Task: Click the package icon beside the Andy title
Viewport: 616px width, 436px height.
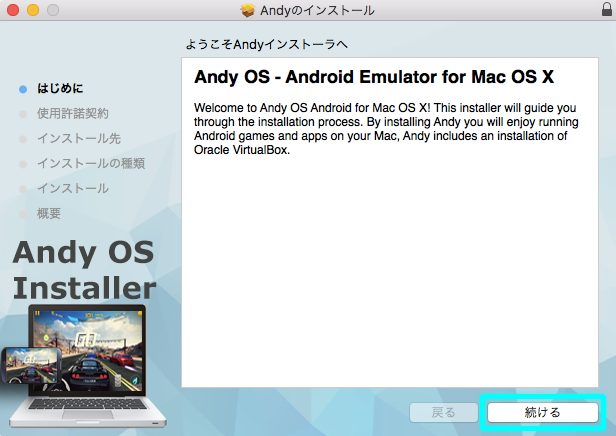Action: coord(247,10)
